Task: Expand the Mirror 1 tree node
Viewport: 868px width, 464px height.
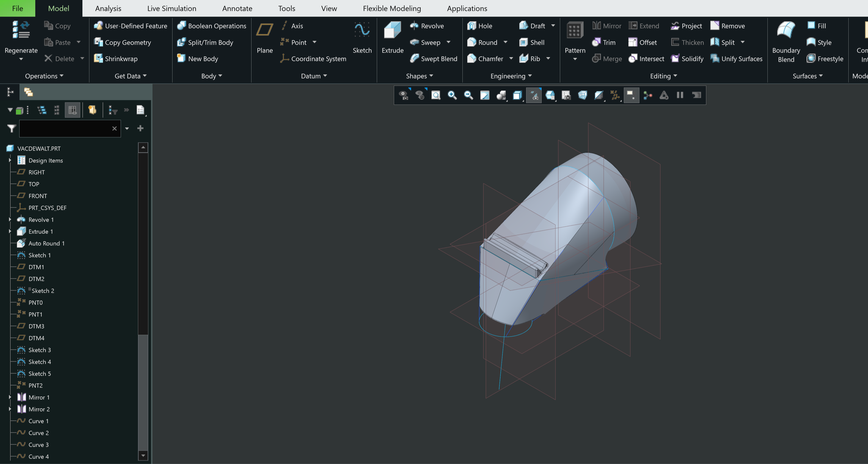Action: (9, 397)
